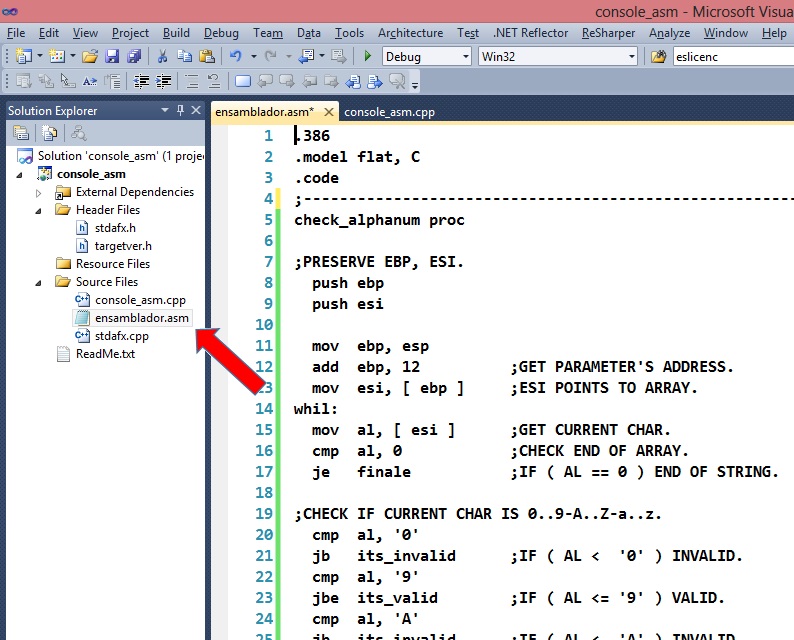Screen dimensions: 794x640
Task: Click the Increase Indent toolbar icon
Action: pyautogui.click(x=162, y=81)
